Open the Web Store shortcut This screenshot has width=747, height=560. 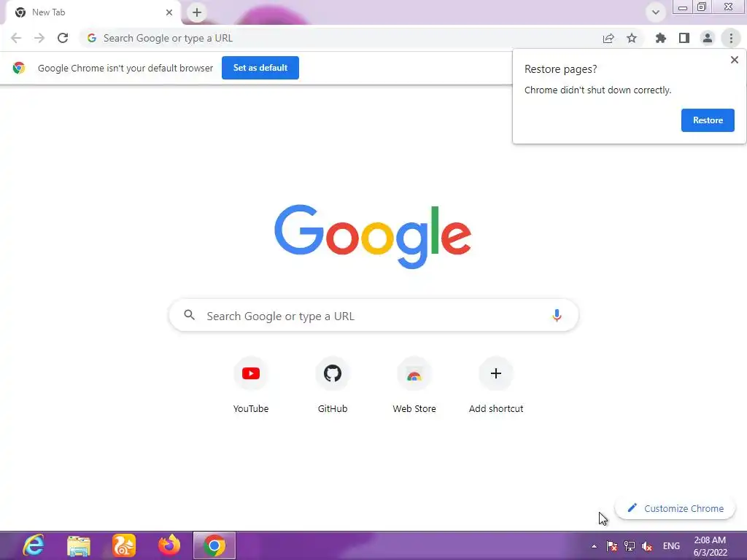414,386
